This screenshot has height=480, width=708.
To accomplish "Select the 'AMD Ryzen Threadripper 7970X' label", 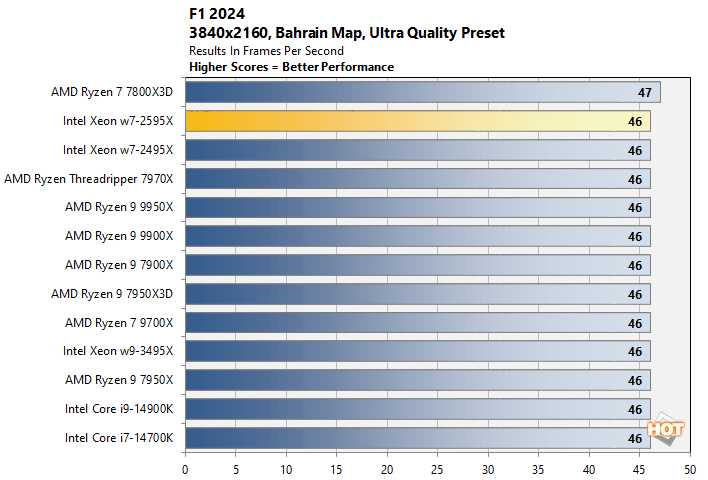I will 89,179.
